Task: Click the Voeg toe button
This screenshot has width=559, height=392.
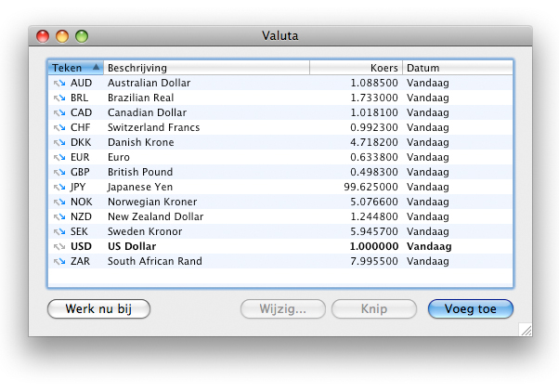Action: point(471,308)
